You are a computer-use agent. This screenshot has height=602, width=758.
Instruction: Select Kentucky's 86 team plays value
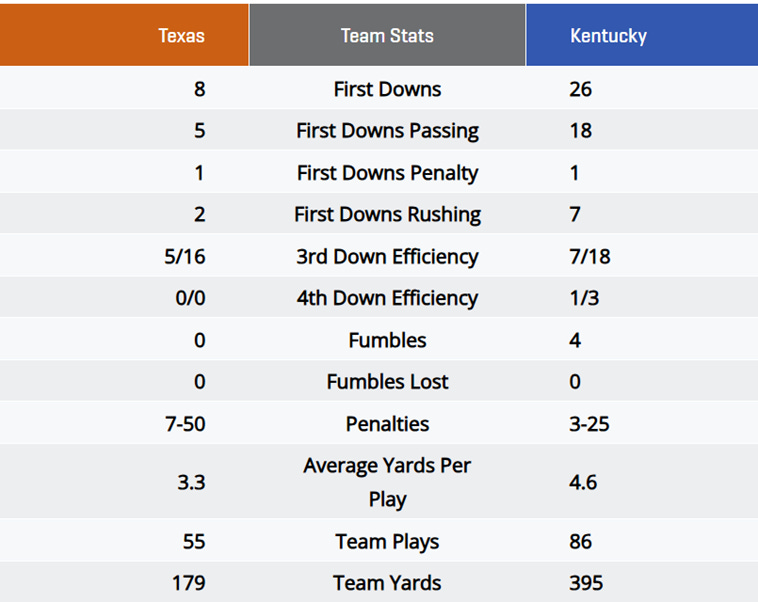[580, 542]
